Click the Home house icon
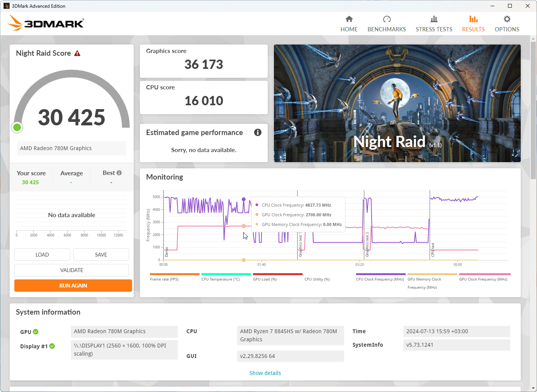The width and height of the screenshot is (537, 392). coord(349,19)
